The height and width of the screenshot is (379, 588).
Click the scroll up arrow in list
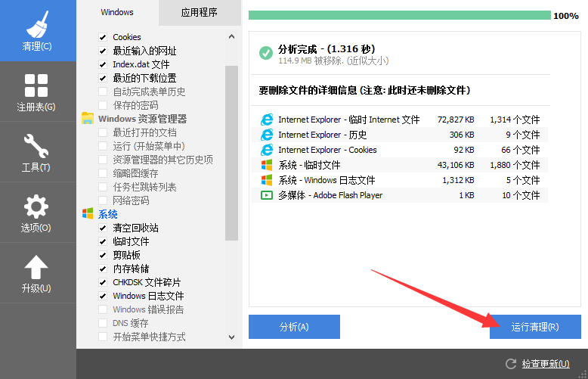(231, 36)
